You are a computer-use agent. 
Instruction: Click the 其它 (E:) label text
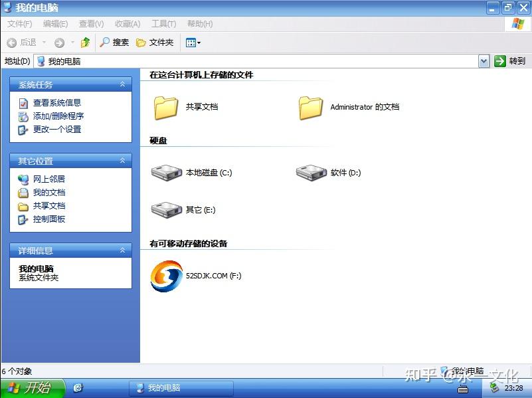tap(201, 210)
